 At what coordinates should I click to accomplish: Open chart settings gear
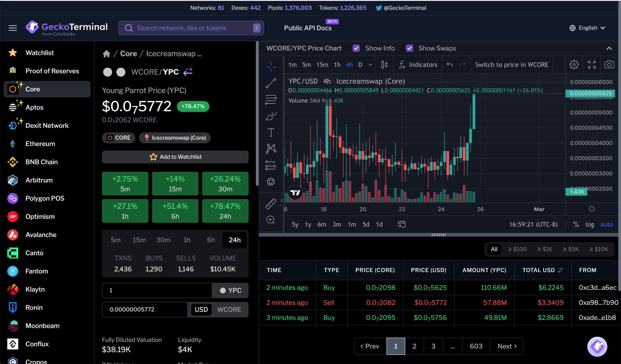[x=574, y=65]
